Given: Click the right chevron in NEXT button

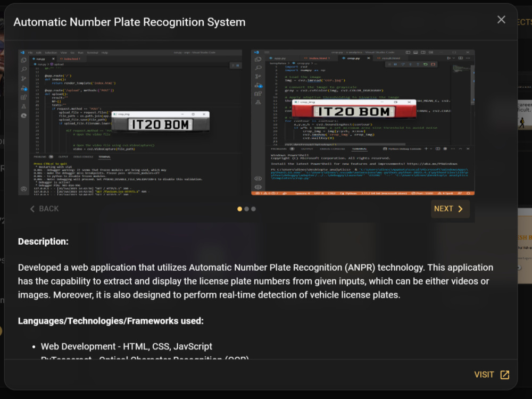Looking at the screenshot, I should 460,209.
